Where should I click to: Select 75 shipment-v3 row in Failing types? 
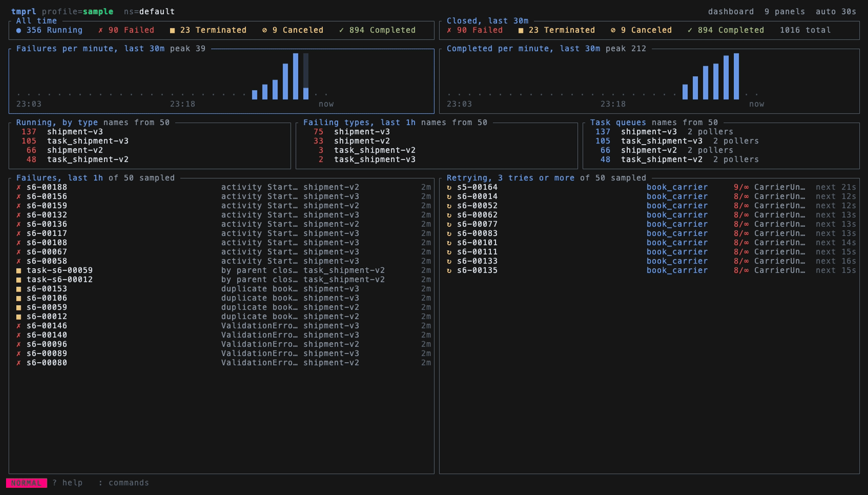[437, 132]
